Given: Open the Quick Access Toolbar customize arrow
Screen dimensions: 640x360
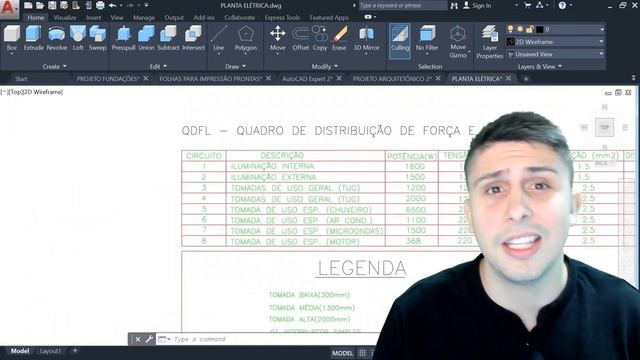Looking at the screenshot, I should [x=146, y=6].
